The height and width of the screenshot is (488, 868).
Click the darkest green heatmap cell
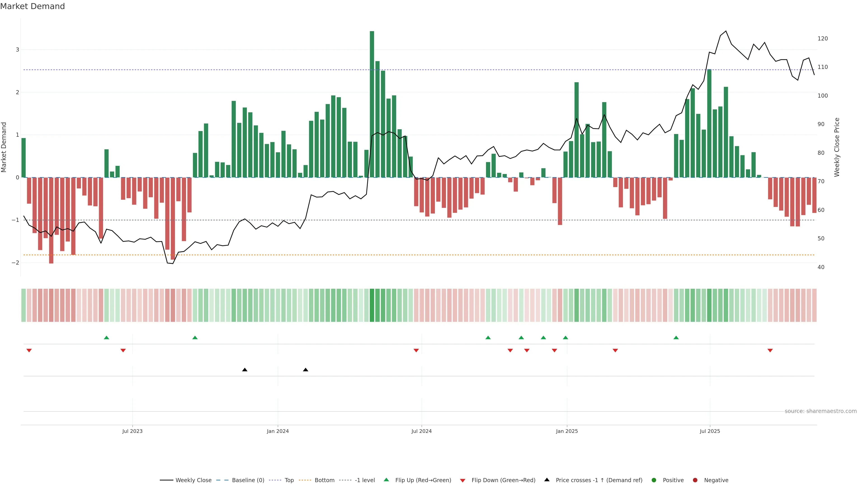[x=372, y=305]
